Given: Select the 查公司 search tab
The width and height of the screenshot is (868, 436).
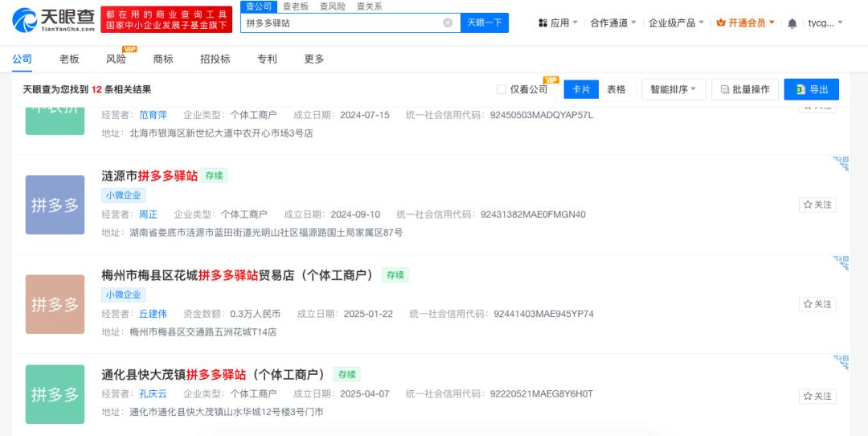Looking at the screenshot, I should point(259,6).
